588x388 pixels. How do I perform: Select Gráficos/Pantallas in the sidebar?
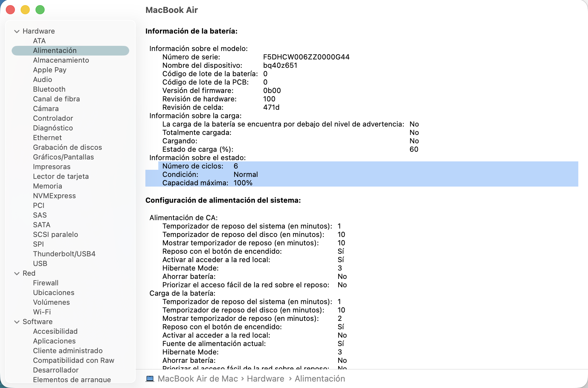coord(63,157)
